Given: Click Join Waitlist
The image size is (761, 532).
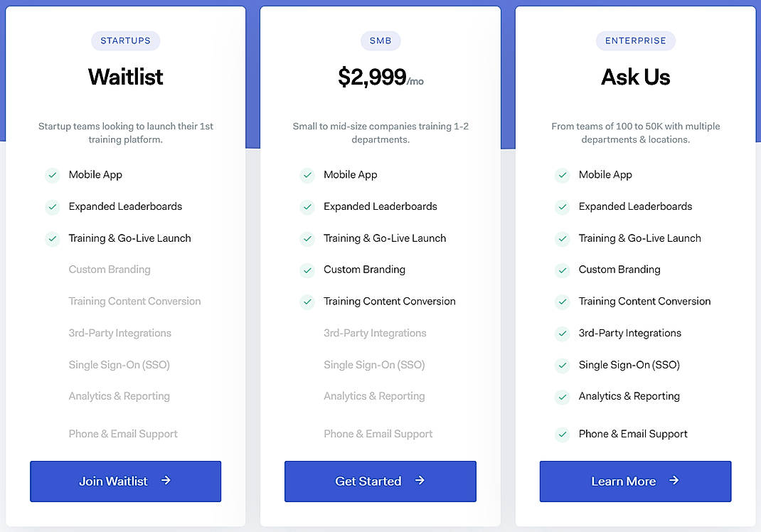Looking at the screenshot, I should coord(125,481).
